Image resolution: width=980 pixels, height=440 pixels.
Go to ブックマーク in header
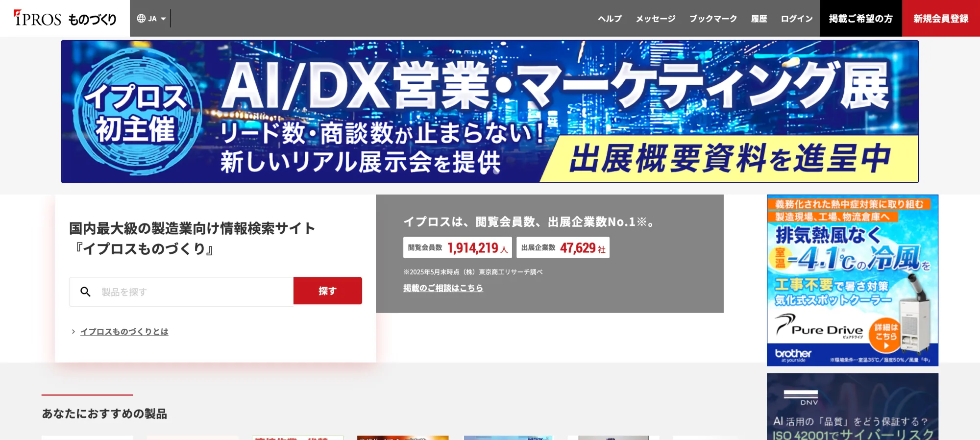click(x=713, y=19)
